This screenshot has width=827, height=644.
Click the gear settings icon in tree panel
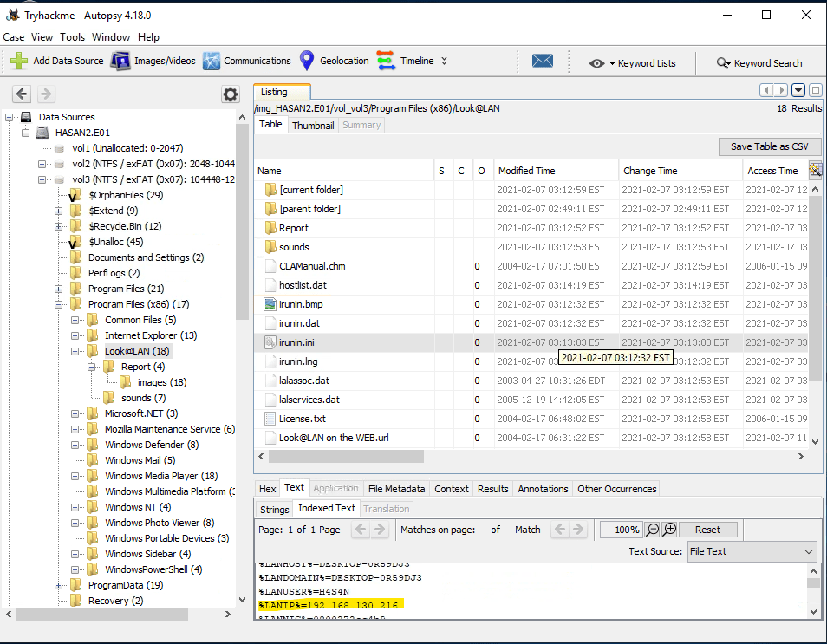coord(230,94)
